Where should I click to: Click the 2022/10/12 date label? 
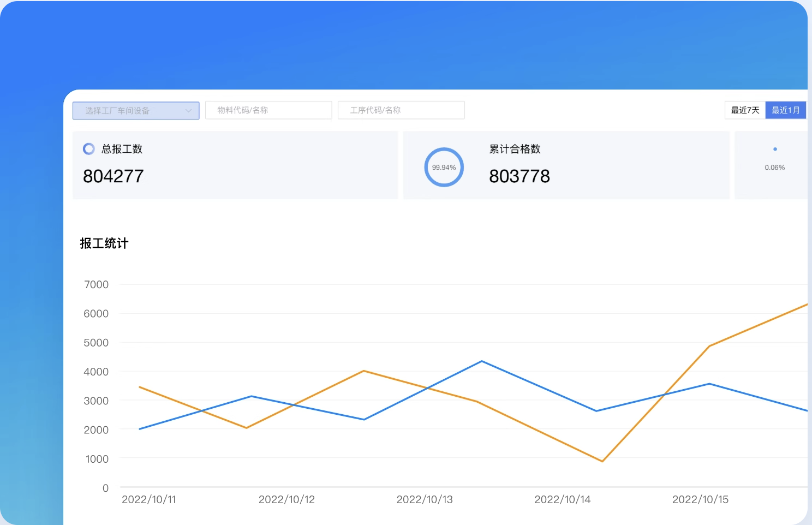[286, 499]
